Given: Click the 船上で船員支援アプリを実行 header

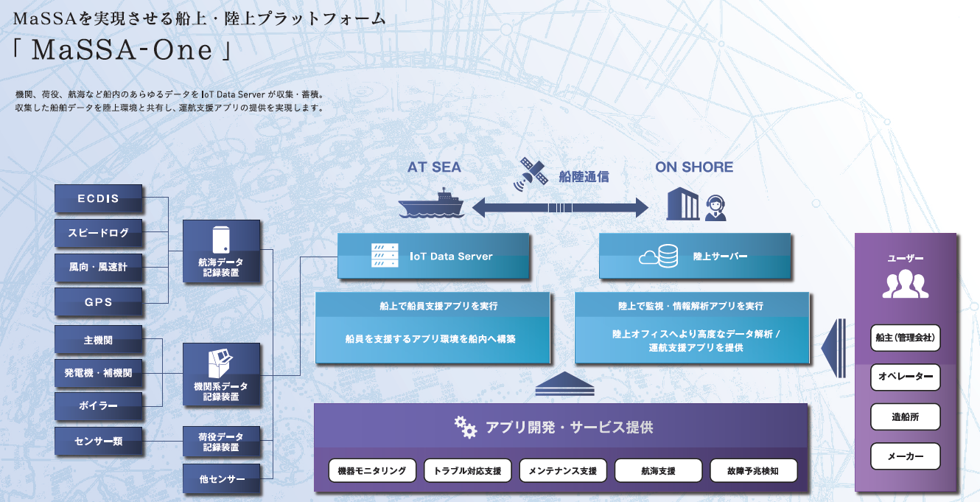Looking at the screenshot, I should coord(433,305).
